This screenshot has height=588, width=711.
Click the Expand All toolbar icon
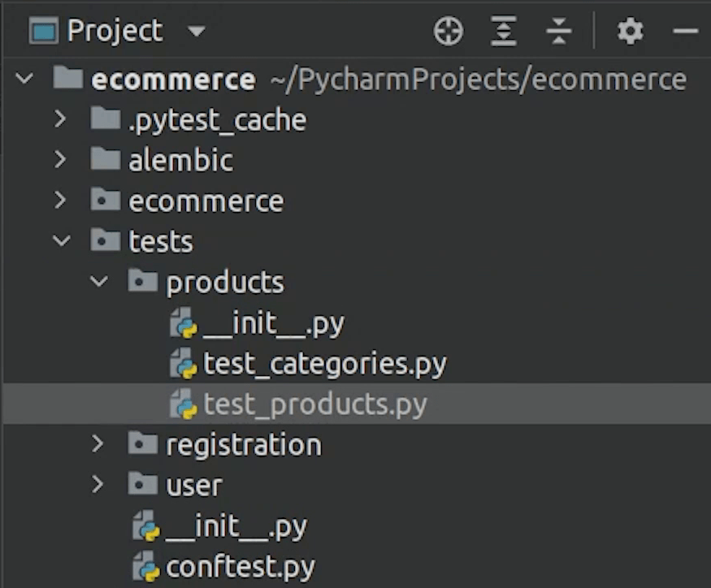[x=504, y=32]
